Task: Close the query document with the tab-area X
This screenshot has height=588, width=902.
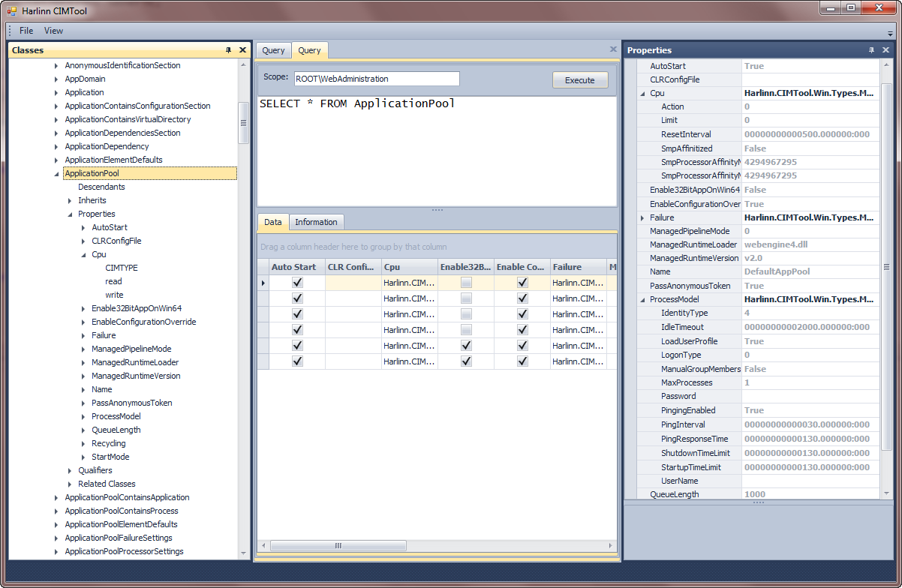Action: 613,49
